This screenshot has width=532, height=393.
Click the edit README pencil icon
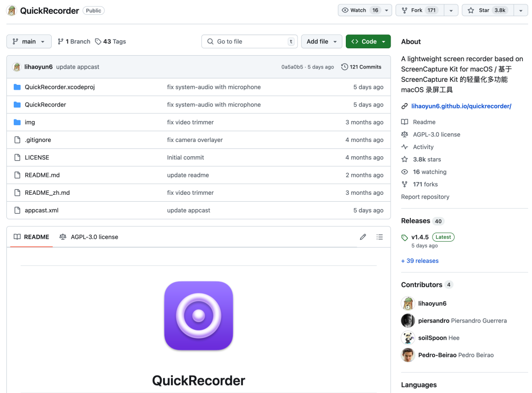[x=363, y=237]
